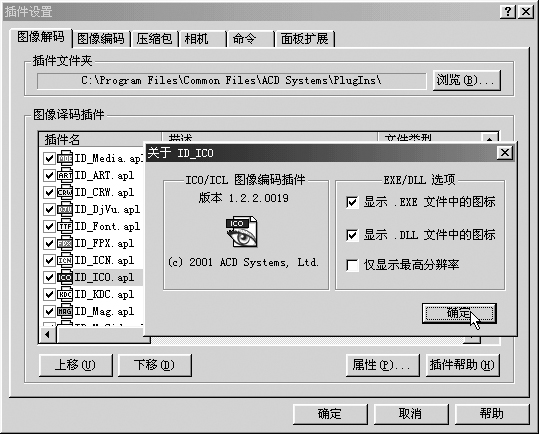Click 确定 in the 关于 ID_ICO dialog

click(x=459, y=313)
